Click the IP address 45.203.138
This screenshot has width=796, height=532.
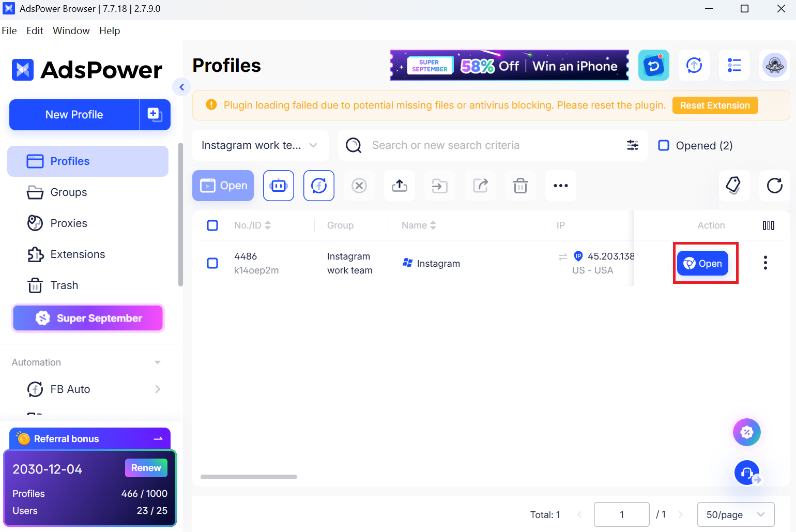610,256
